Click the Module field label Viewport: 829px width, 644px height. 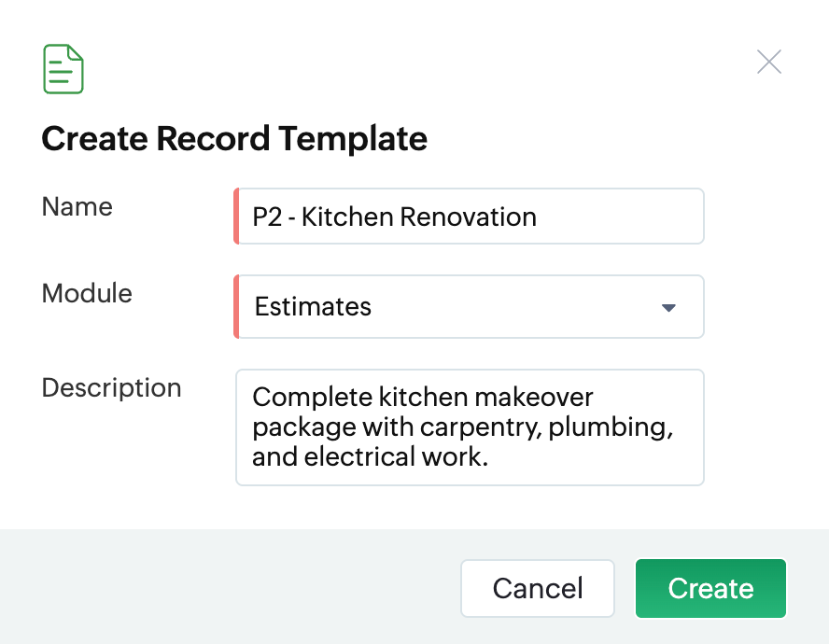[x=87, y=293]
